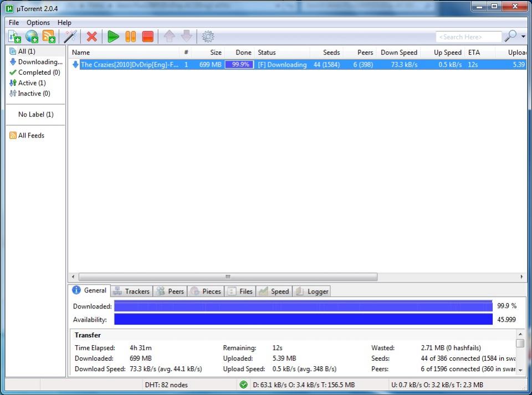Click the orange Pause torrent button

click(131, 37)
